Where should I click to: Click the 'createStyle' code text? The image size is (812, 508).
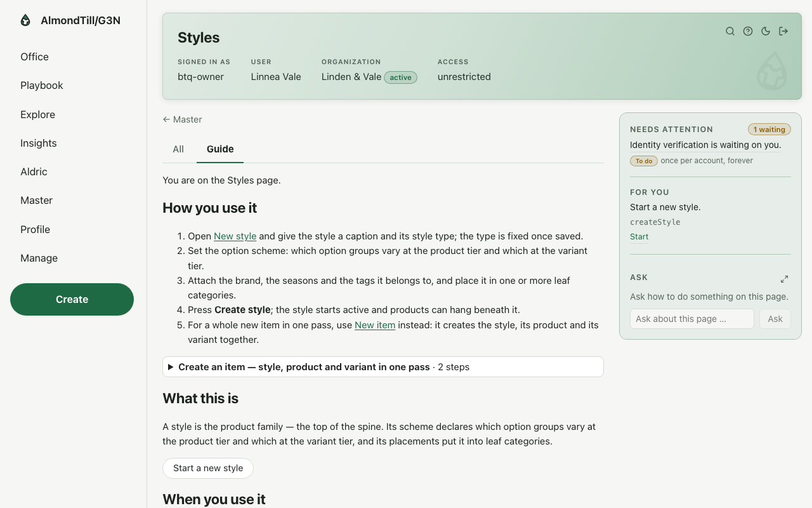point(655,222)
